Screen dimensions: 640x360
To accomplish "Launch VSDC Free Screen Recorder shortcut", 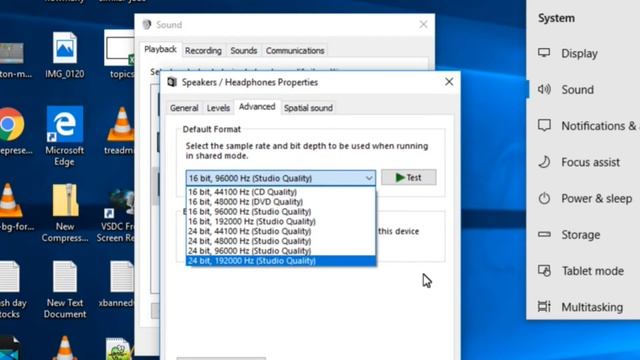I will [119, 203].
